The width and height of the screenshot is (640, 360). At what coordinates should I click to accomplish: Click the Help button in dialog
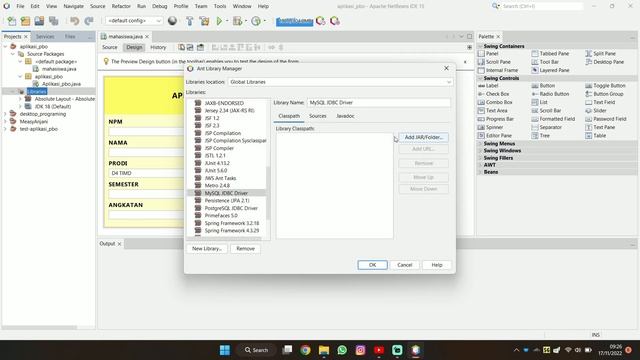(x=437, y=265)
